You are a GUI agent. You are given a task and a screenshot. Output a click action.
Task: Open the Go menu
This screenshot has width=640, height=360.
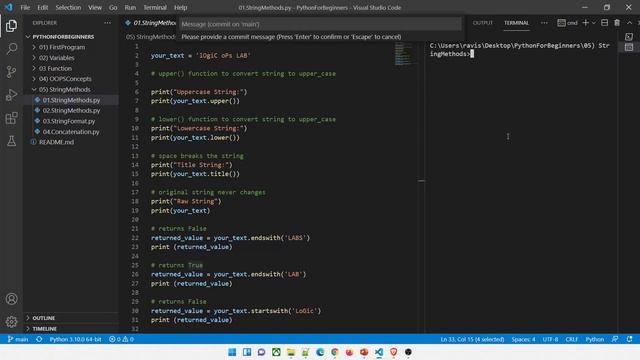113,7
